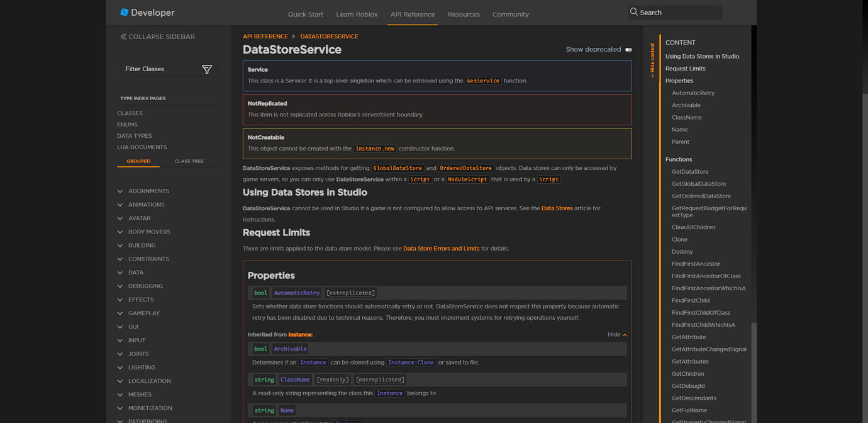Collapse the sidebar using the double-chevron icon
This screenshot has height=423, width=868.
click(123, 37)
